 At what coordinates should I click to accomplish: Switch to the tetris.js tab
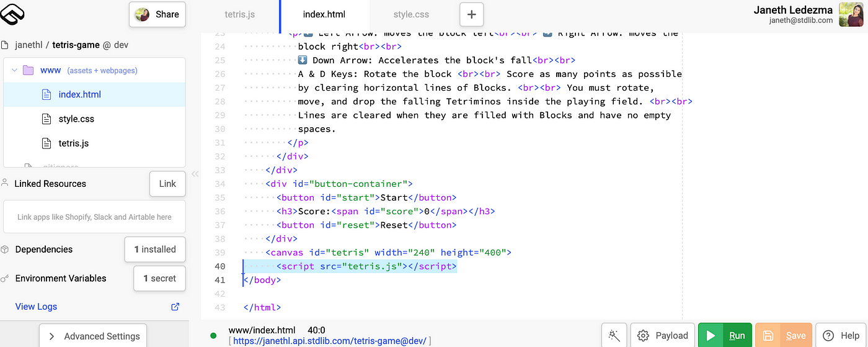tap(239, 14)
